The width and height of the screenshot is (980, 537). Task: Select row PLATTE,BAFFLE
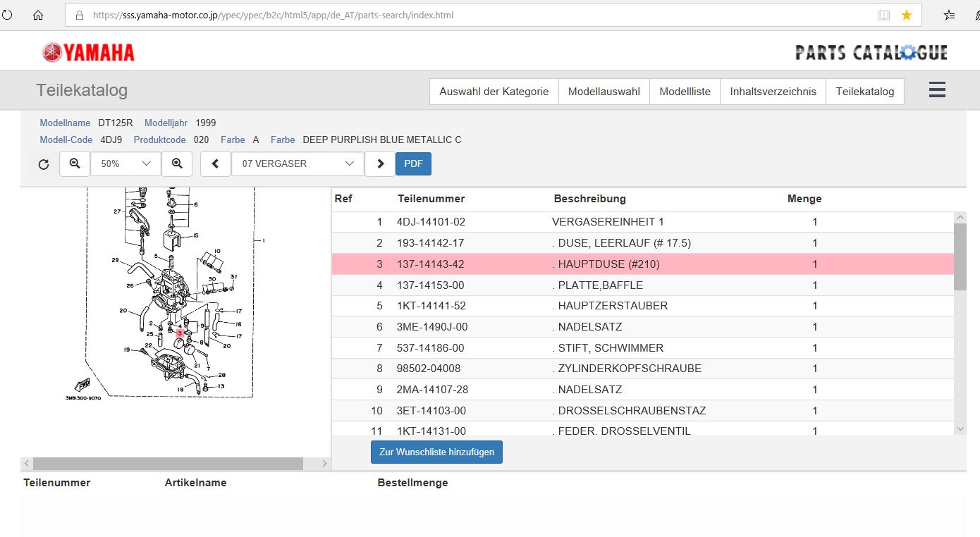pos(643,285)
